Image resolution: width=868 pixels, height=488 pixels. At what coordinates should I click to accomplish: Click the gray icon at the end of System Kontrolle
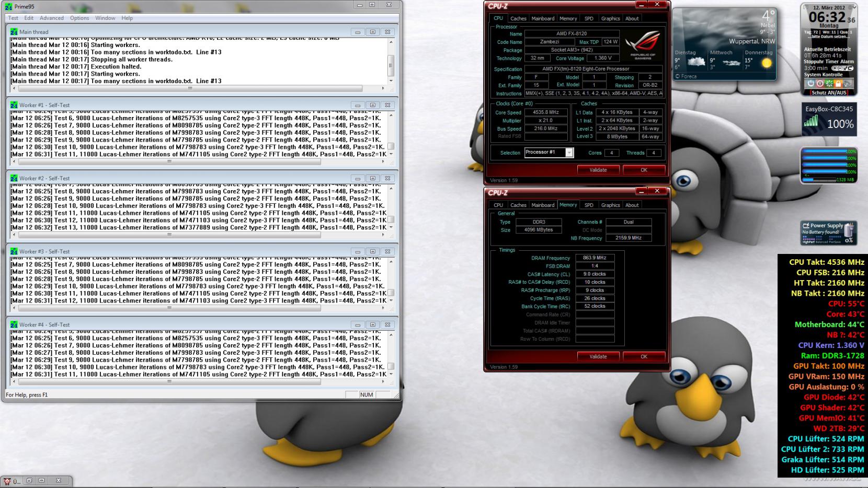click(848, 83)
